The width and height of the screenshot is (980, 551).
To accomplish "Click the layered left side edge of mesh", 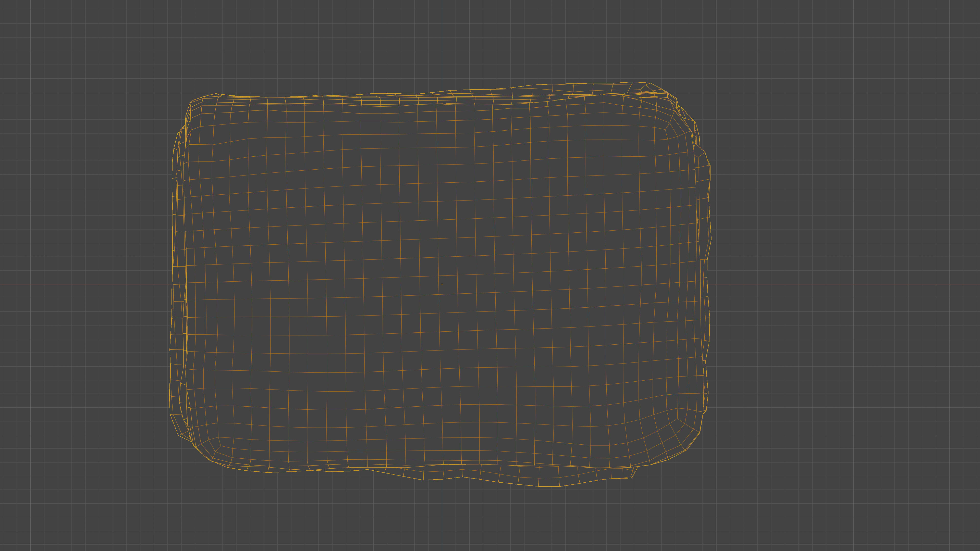I will pyautogui.click(x=178, y=266).
